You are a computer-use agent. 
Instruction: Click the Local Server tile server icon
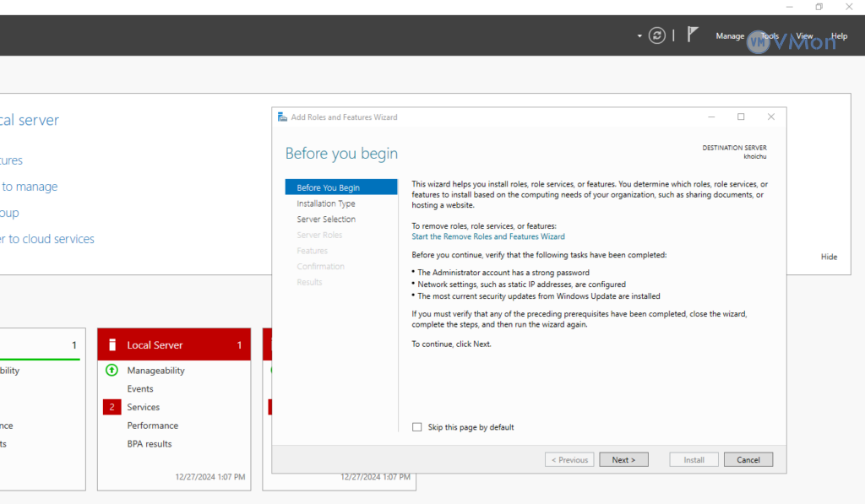[112, 345]
